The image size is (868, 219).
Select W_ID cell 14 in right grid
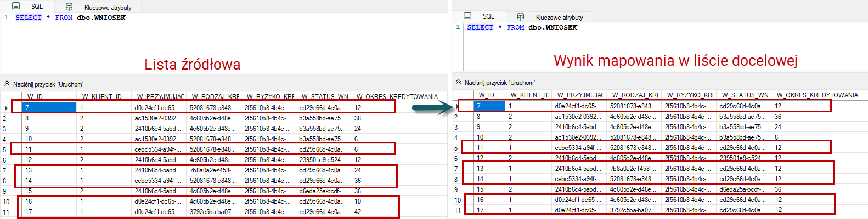[489, 179]
